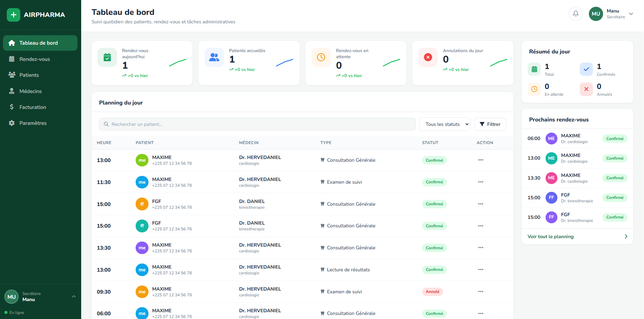The height and width of the screenshot is (319, 644).
Task: Click the Rendez-vous calendar sidebar icon
Action: (x=12, y=59)
